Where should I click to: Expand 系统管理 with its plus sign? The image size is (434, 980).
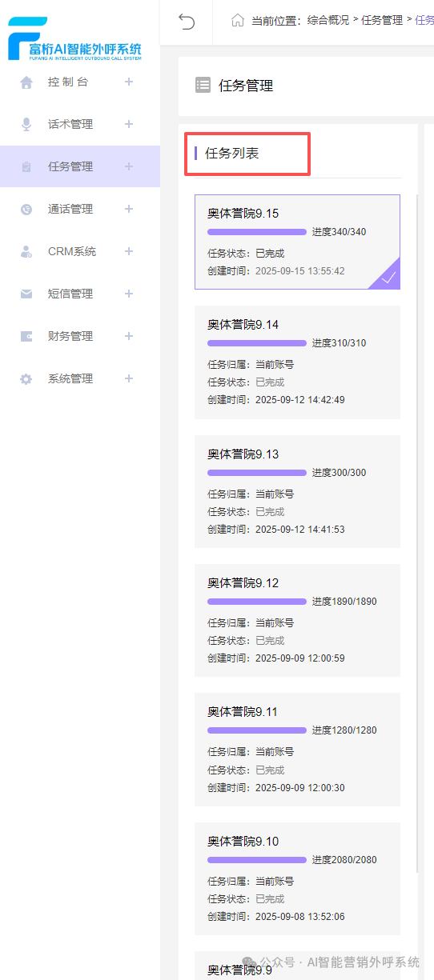click(129, 378)
